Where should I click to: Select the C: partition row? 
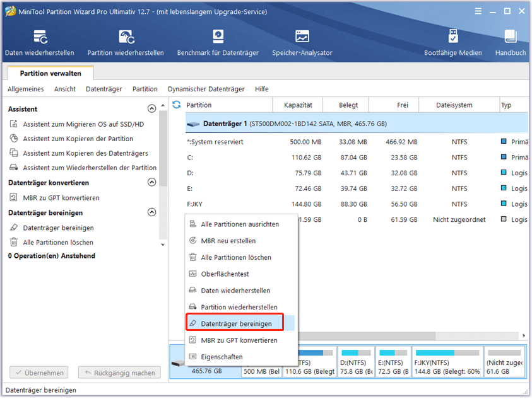[357, 158]
